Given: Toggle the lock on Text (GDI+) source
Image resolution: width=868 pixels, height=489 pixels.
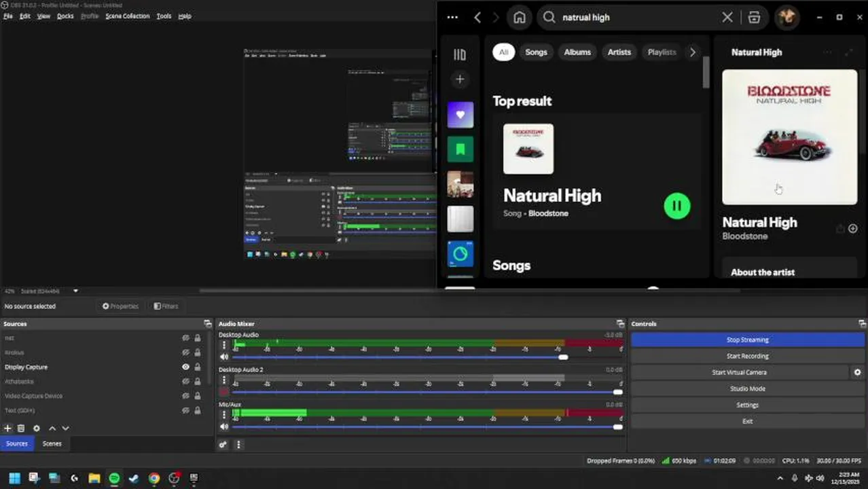Looking at the screenshot, I should [198, 411].
